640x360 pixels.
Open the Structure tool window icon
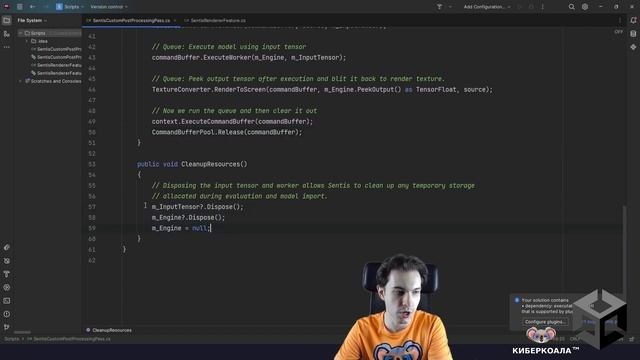pos(7,34)
